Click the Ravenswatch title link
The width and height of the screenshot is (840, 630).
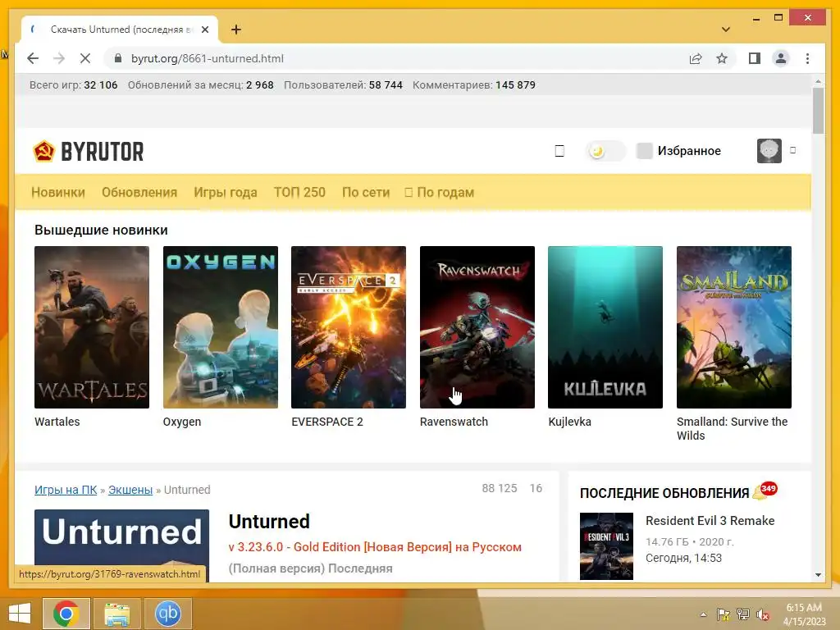[454, 422]
